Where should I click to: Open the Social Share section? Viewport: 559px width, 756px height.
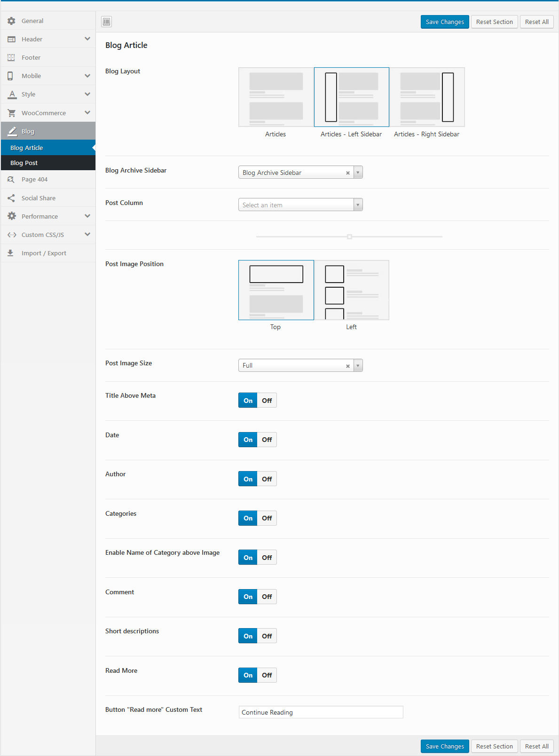(48, 198)
